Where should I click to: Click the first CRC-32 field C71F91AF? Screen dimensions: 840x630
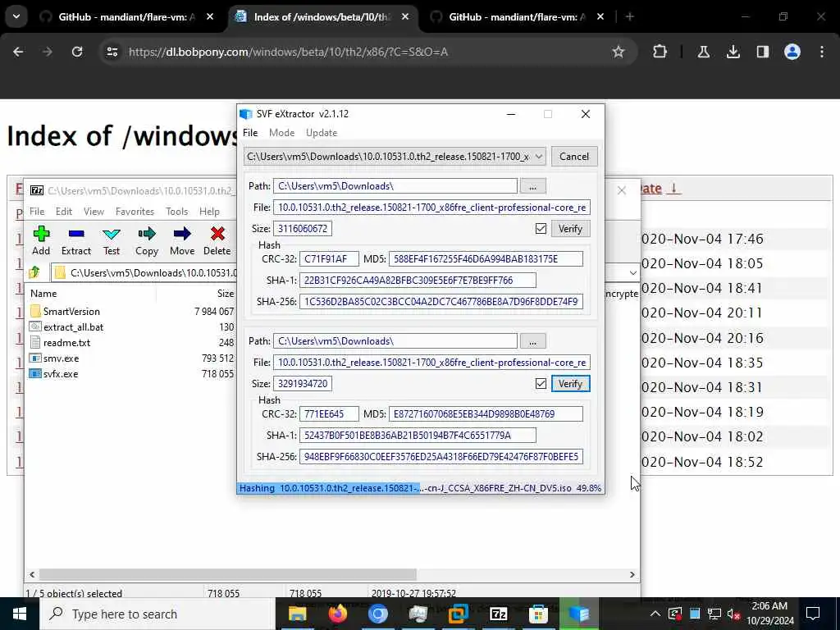(x=329, y=258)
